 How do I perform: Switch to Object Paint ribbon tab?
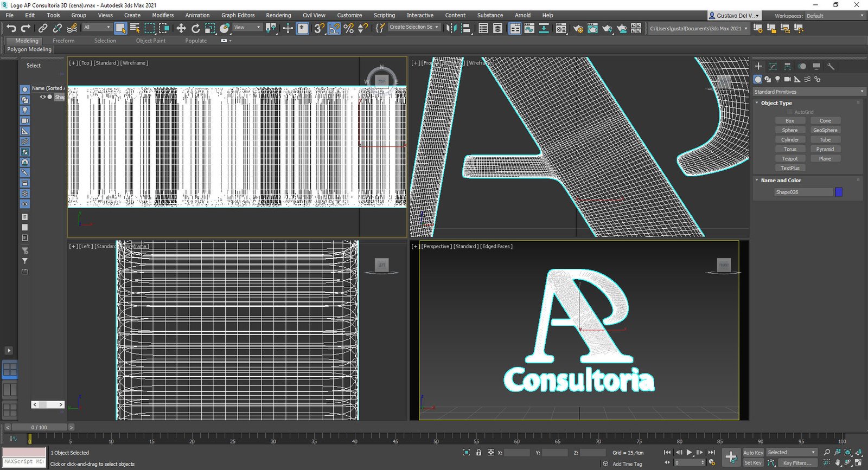tap(151, 41)
